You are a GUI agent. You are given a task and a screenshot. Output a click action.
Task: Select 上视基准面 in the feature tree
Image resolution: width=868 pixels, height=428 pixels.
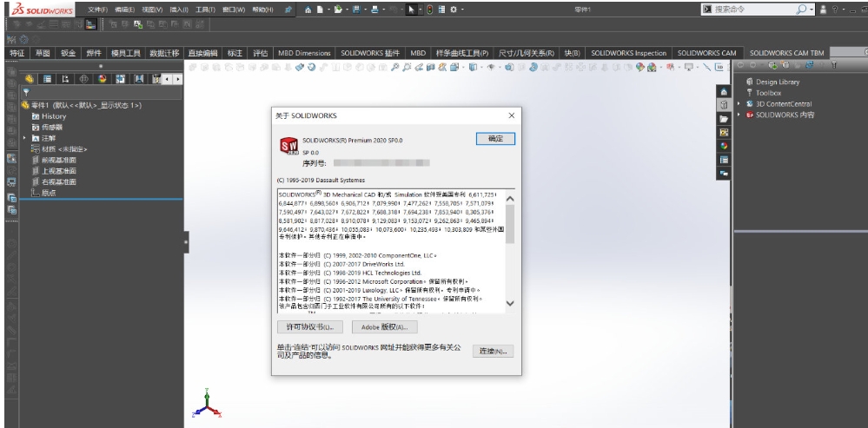pyautogui.click(x=59, y=171)
